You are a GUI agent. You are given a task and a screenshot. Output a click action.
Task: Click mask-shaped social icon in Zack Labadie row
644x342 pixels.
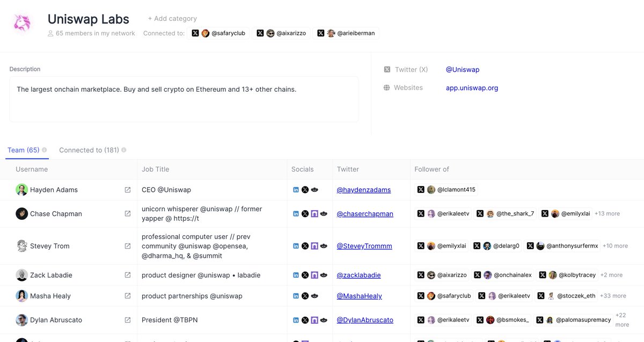tap(324, 275)
